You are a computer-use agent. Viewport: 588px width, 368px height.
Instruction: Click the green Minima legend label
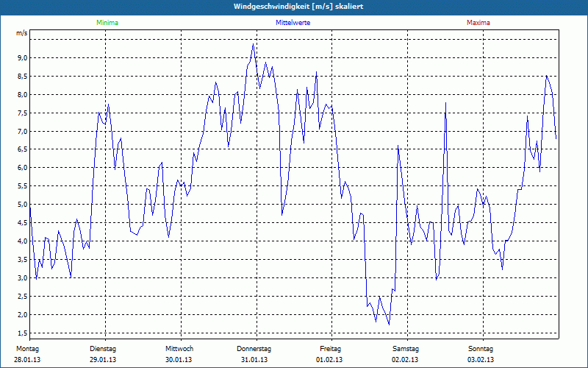[107, 23]
